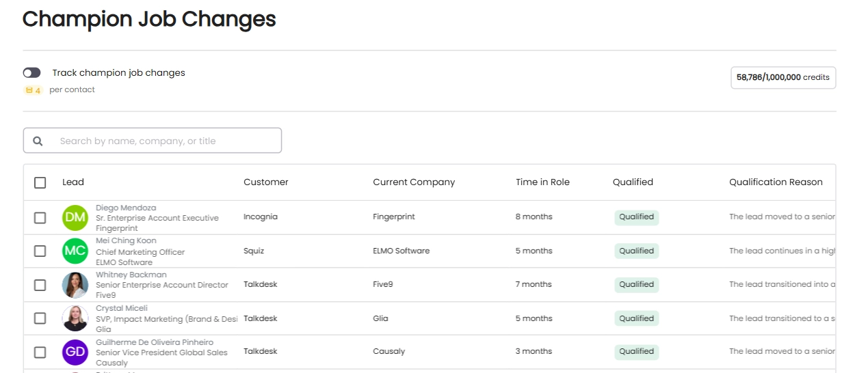
Task: Sort by Current Company column header
Action: (x=414, y=182)
